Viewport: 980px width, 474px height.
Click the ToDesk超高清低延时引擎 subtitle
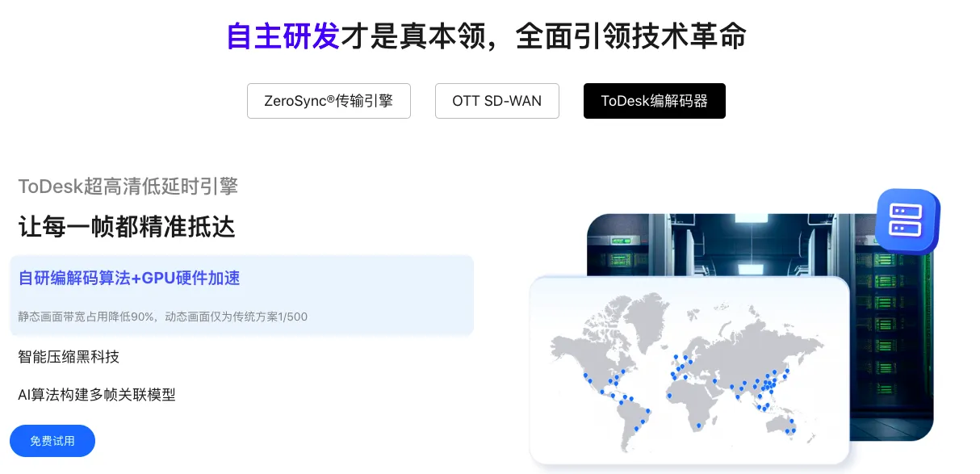tap(128, 187)
